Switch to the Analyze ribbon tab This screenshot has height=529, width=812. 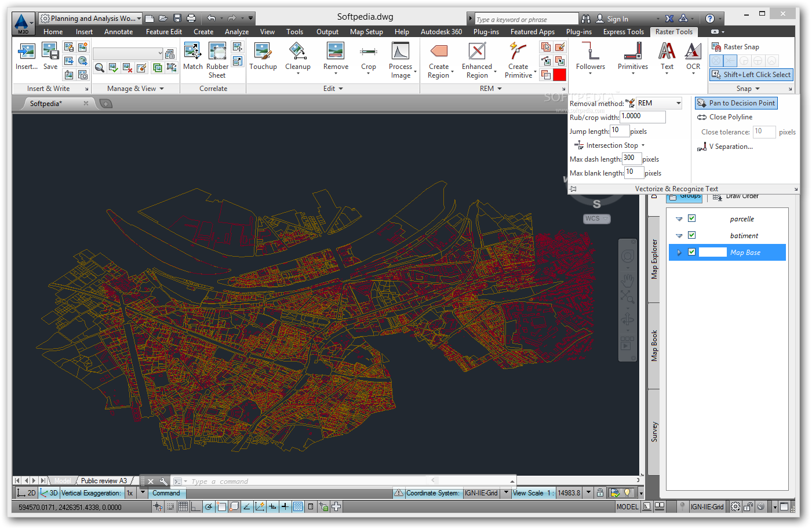tap(236, 32)
